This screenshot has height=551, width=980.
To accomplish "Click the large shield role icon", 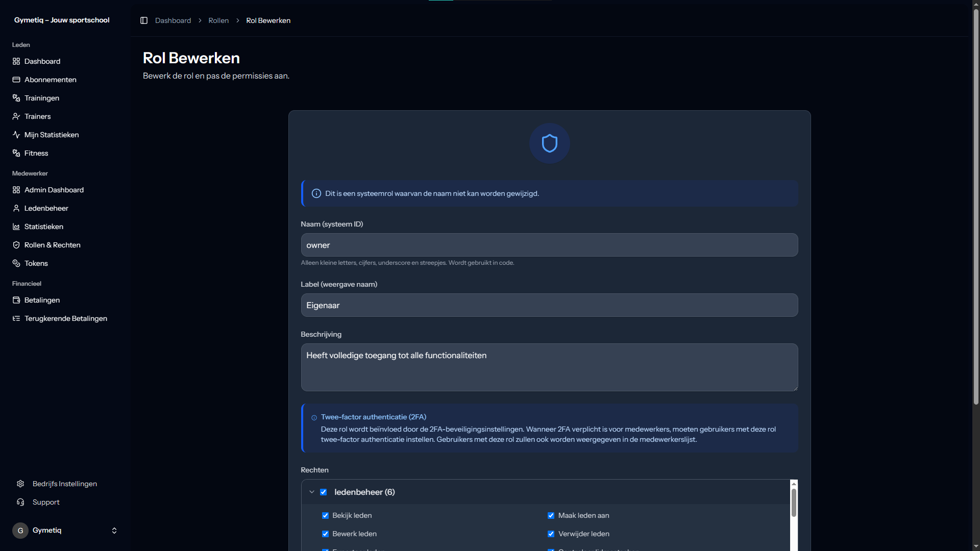I will click(x=550, y=143).
